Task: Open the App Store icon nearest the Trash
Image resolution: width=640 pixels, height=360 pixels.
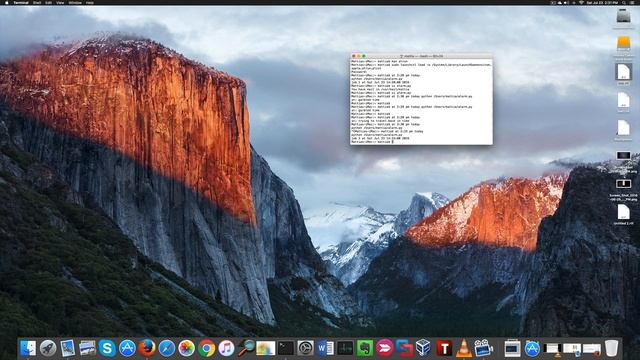Action: (532, 348)
